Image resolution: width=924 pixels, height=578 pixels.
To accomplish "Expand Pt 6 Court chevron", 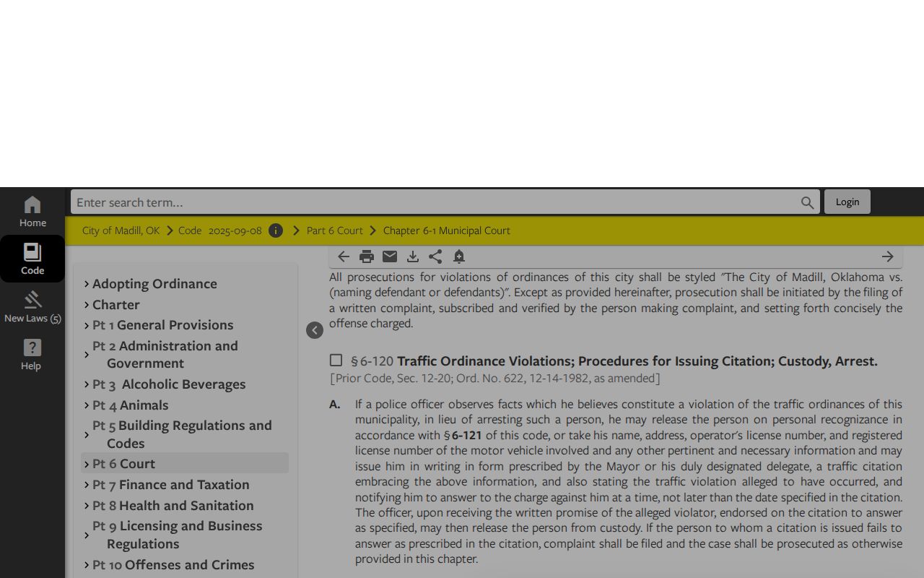I will (x=87, y=464).
